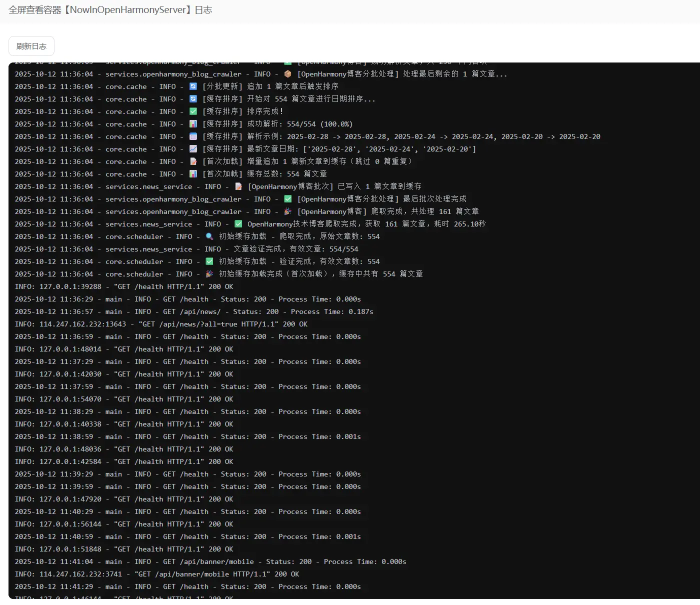The height and width of the screenshot is (605, 700).
Task: Click the 耗时 265.10秒 log text
Action: (x=459, y=224)
